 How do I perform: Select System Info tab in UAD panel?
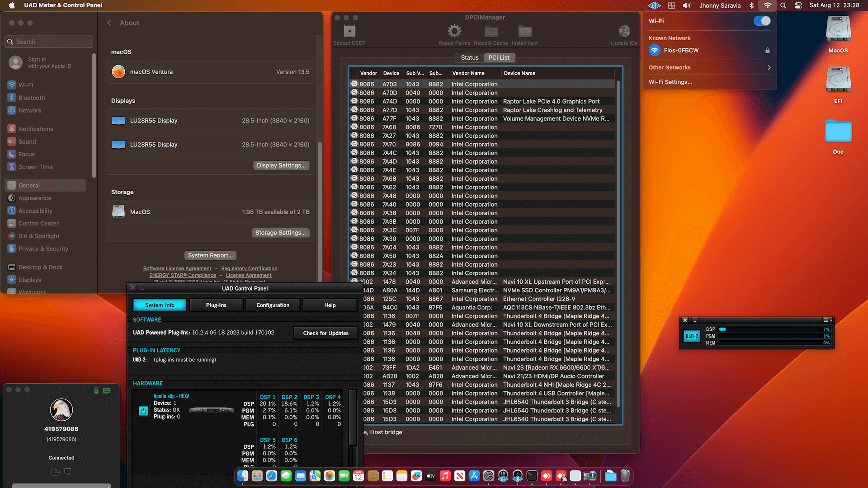160,305
